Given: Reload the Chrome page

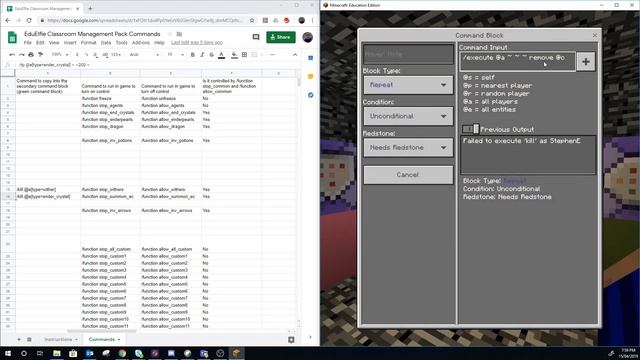Looking at the screenshot, I should tap(29, 20).
